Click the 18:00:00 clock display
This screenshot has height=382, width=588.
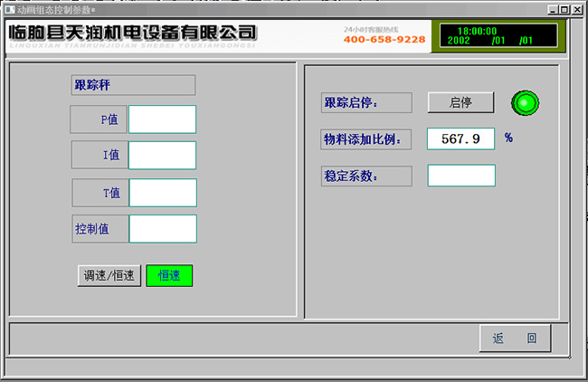pos(477,31)
